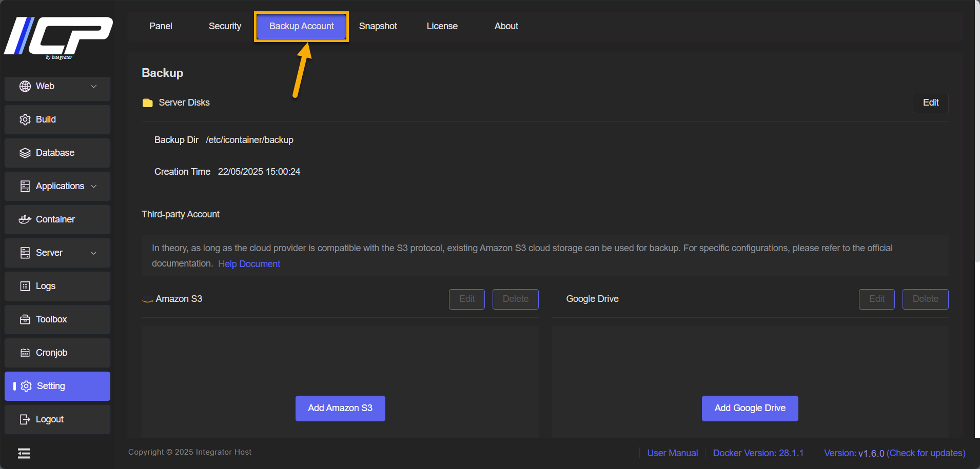
Task: Click the Container docker whale icon
Action: point(25,219)
